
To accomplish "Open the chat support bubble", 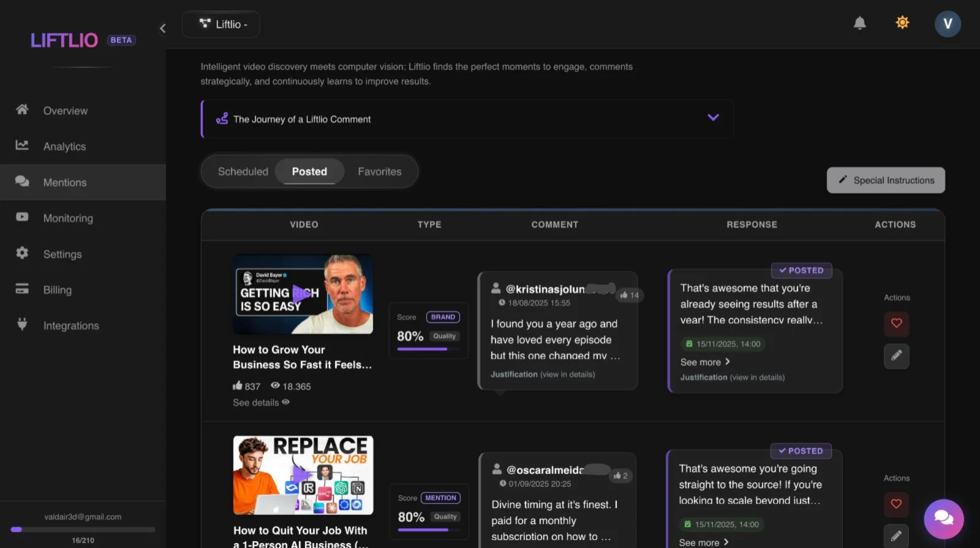I will coord(943,519).
